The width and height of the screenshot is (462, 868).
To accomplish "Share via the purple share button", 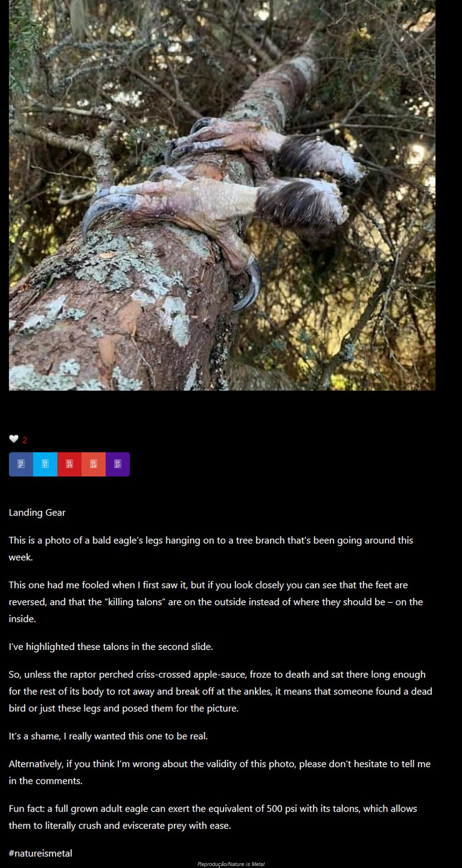I will pyautogui.click(x=118, y=464).
